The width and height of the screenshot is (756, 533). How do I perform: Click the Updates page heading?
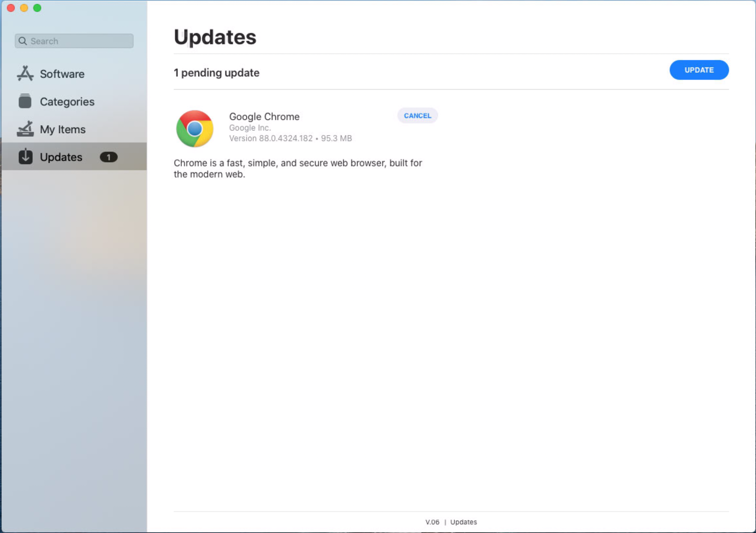(x=215, y=37)
